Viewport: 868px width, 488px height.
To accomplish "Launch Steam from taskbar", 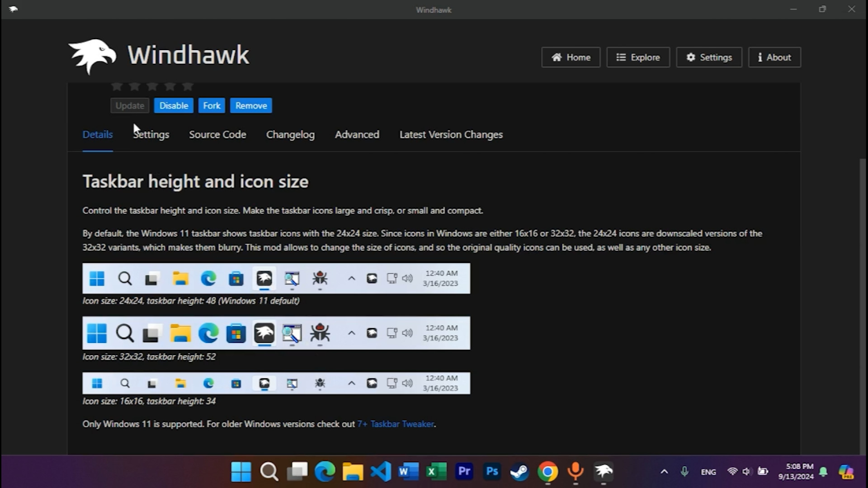I will (x=519, y=472).
